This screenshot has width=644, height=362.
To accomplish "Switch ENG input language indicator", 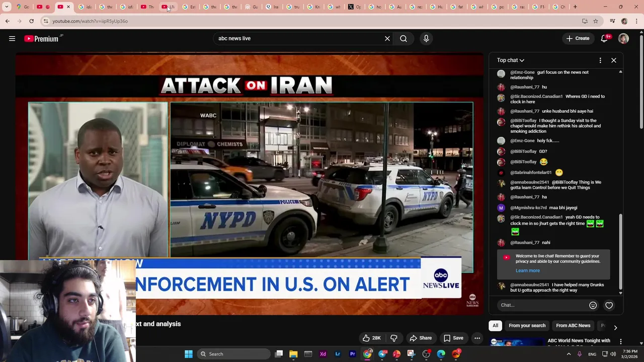I will (x=592, y=354).
